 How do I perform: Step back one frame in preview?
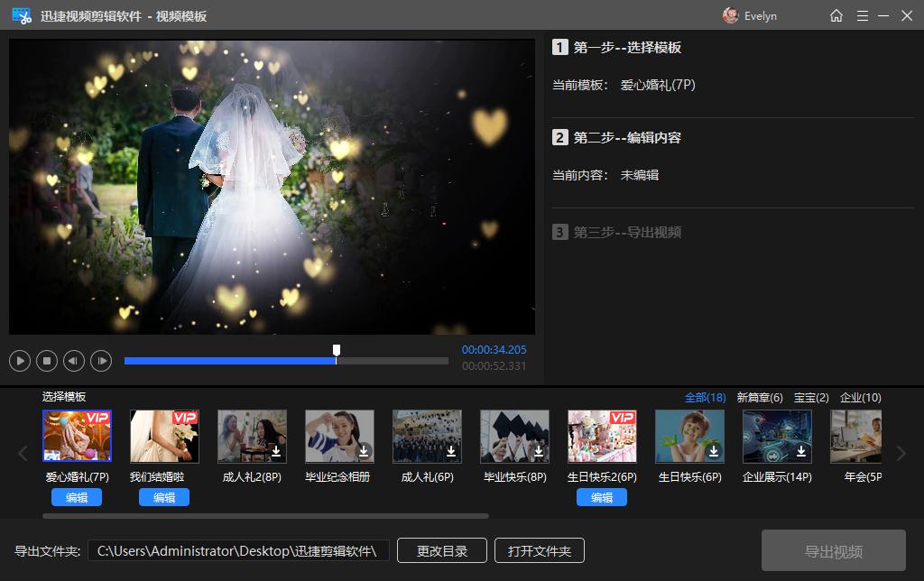(73, 360)
